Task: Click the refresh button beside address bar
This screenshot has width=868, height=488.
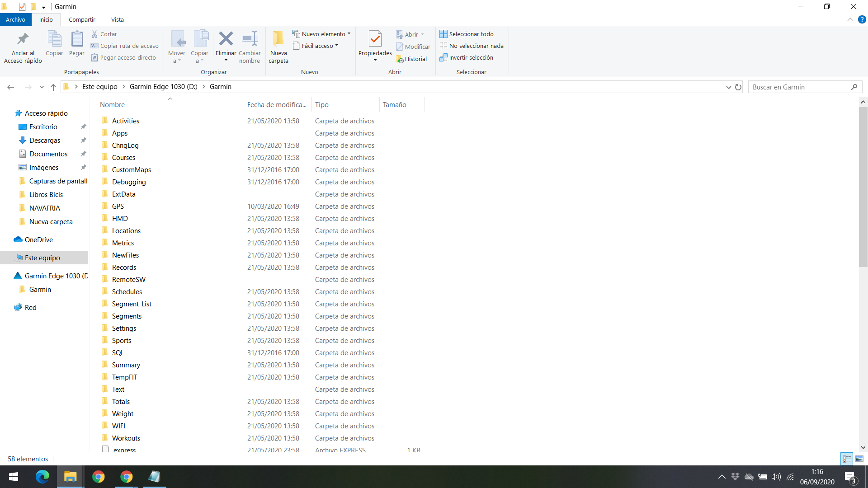Action: coord(738,87)
